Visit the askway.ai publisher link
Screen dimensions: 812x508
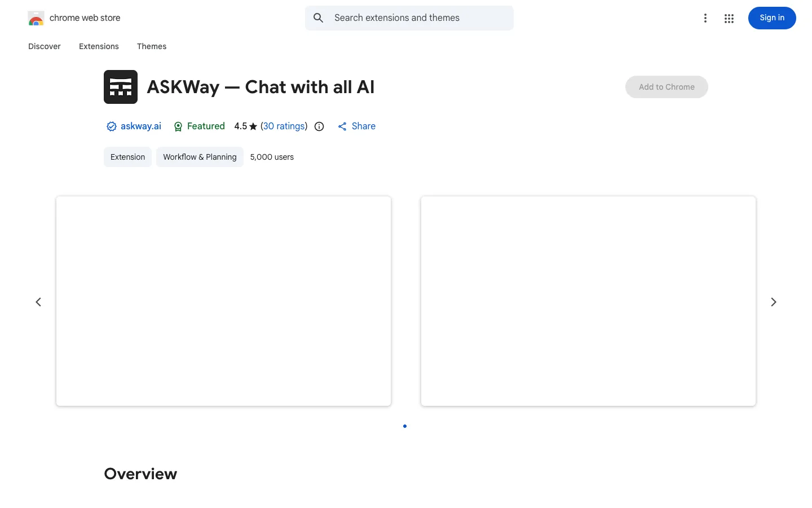tap(141, 126)
